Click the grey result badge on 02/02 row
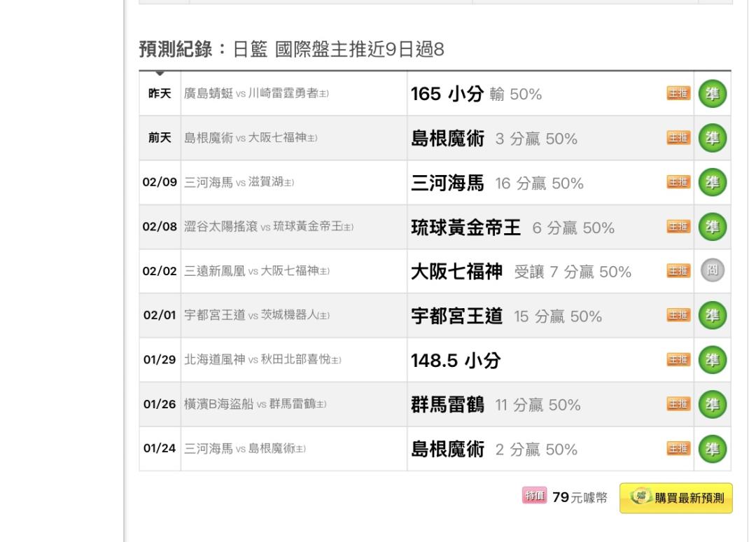Image resolution: width=756 pixels, height=542 pixels. pyautogui.click(x=712, y=270)
